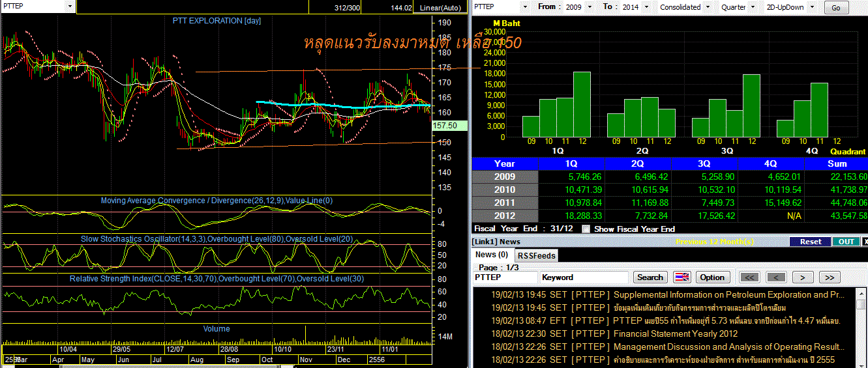Toggle news language with the flag icon
Image resolution: width=868 pixels, height=368 pixels.
[x=681, y=277]
